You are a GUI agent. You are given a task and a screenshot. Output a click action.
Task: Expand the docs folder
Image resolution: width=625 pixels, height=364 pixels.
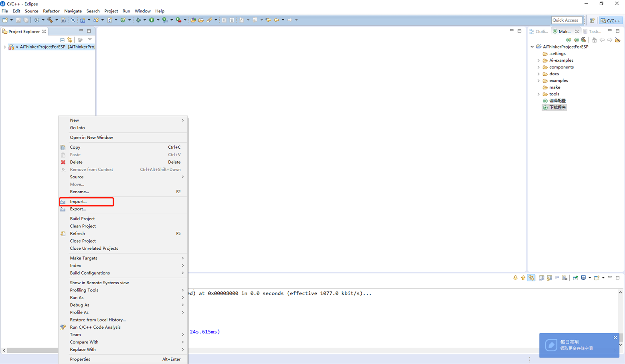pyautogui.click(x=539, y=74)
